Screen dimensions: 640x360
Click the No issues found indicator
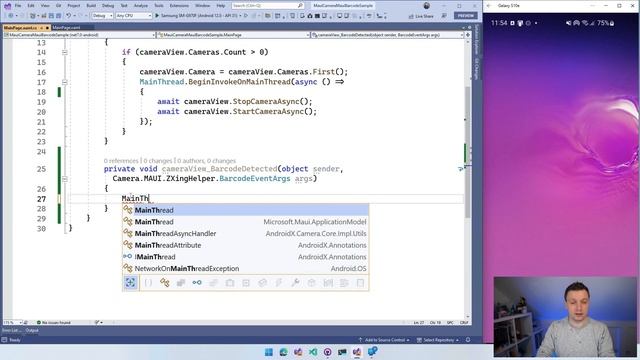(x=53, y=322)
